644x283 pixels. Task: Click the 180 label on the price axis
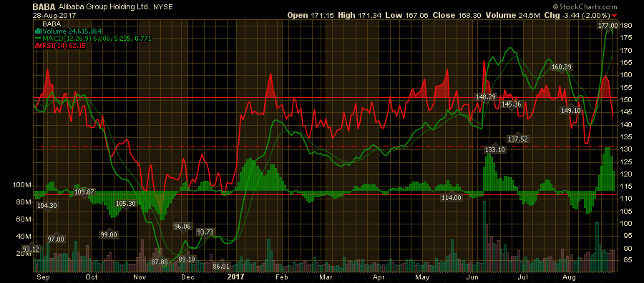coord(626,26)
